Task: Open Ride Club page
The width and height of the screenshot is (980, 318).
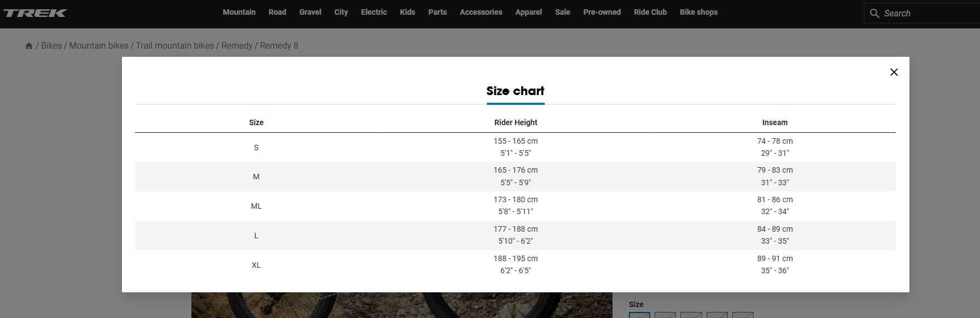Action: (650, 12)
